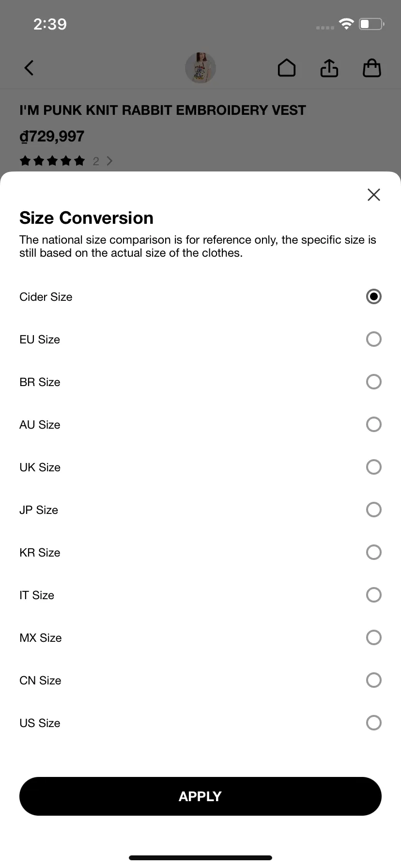This screenshot has height=868, width=401.
Task: Tap the back arrow icon
Action: point(29,68)
